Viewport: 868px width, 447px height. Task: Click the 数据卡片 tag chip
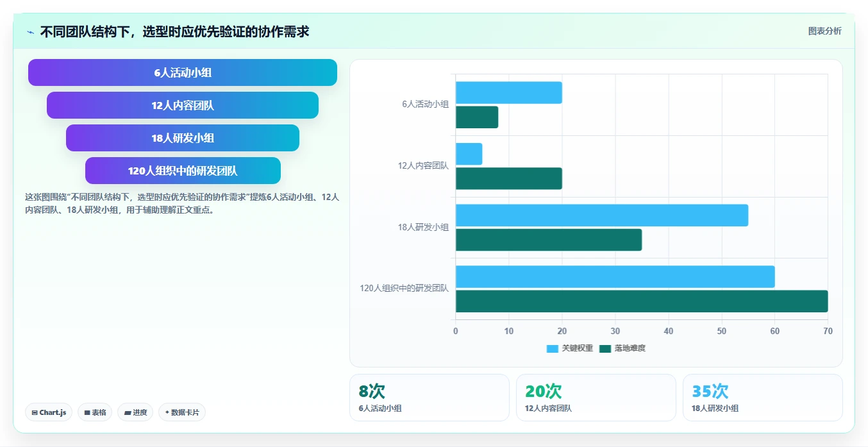(x=182, y=412)
